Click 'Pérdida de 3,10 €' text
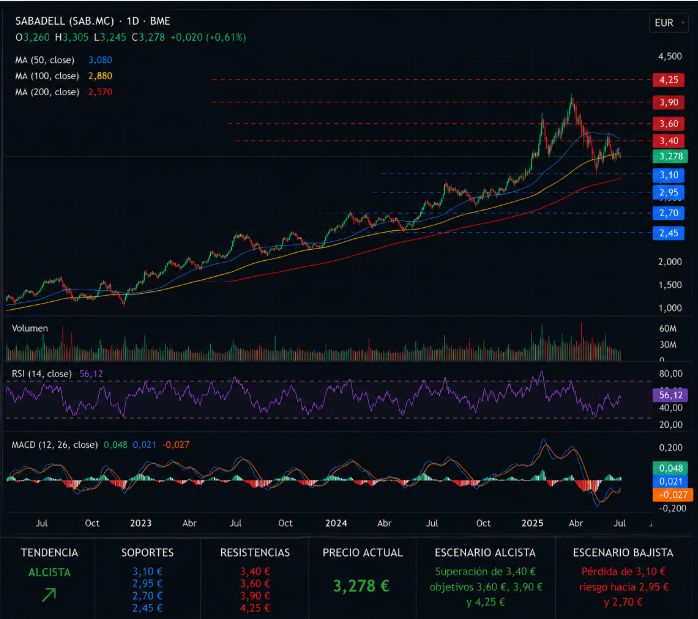Image resolution: width=698 pixels, height=619 pixels. click(x=623, y=571)
